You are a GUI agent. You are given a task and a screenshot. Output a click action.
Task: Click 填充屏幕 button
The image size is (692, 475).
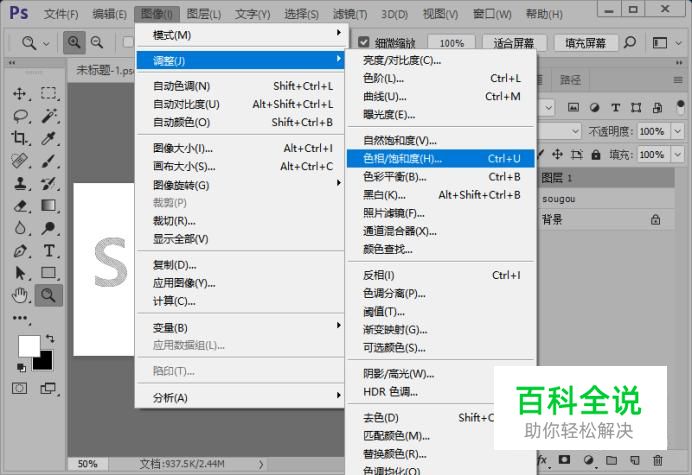click(x=585, y=43)
